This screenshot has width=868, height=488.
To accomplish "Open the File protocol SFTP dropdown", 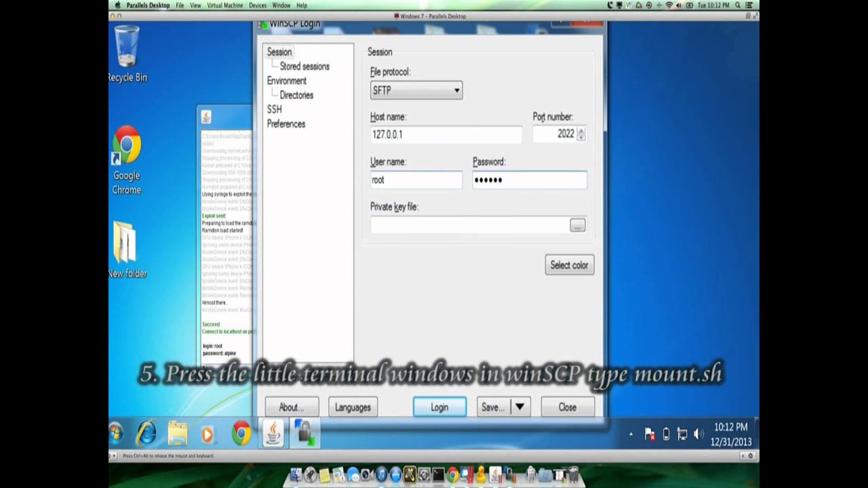I will coord(416,90).
